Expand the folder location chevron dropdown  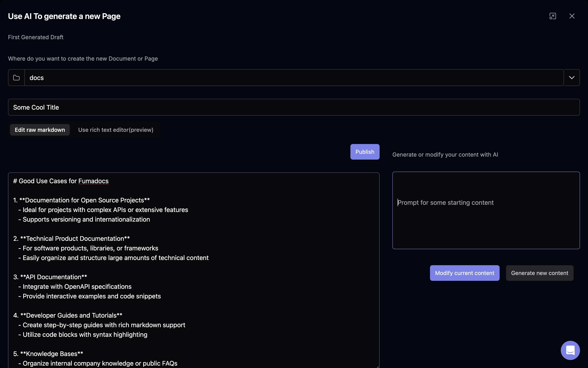(x=572, y=78)
